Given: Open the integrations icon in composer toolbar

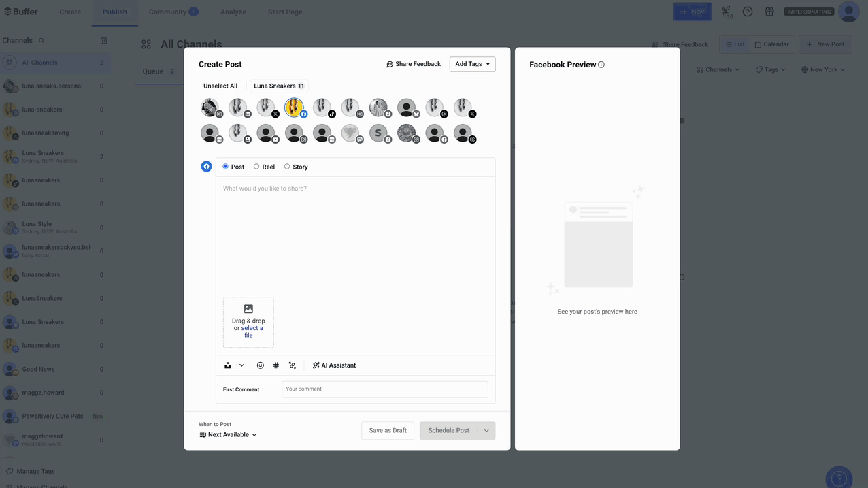Looking at the screenshot, I should click(x=228, y=365).
